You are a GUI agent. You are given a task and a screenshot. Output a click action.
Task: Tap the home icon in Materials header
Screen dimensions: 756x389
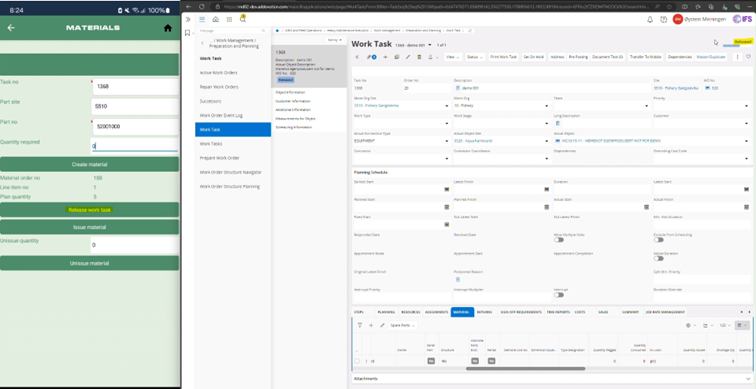point(167,28)
